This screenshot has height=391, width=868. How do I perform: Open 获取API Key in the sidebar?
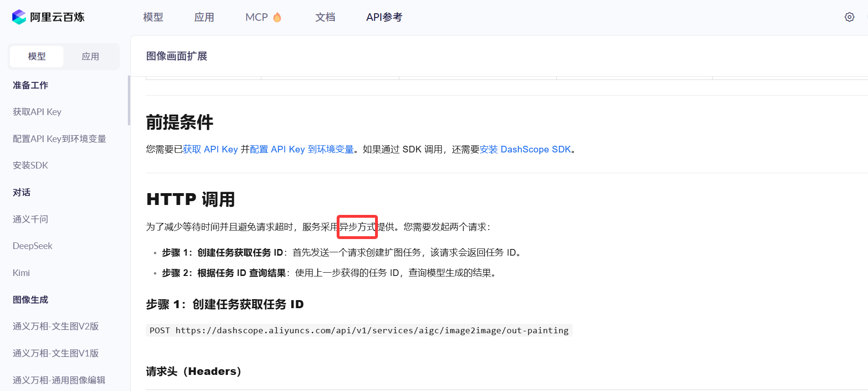[37, 112]
